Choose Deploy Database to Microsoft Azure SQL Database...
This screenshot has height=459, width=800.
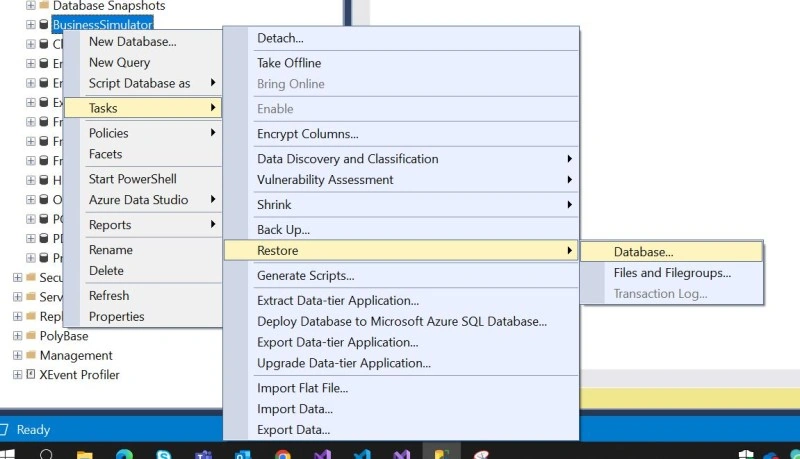point(401,321)
